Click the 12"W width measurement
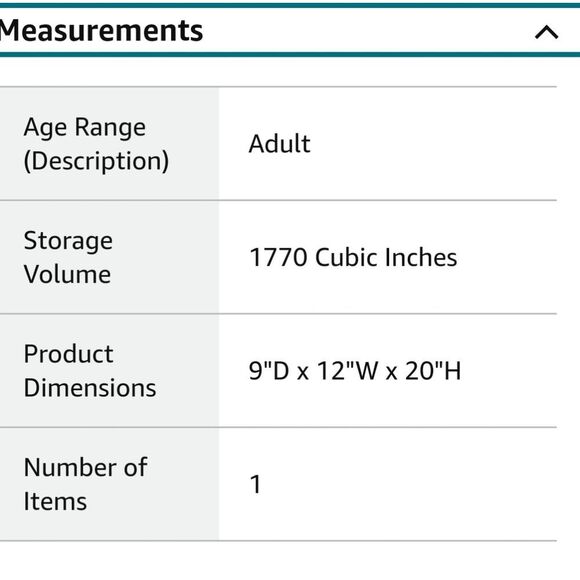Screen dimensions: 580x580 [348, 371]
